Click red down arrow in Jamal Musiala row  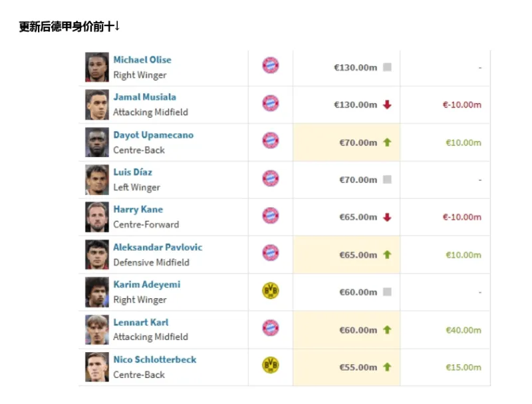(x=387, y=104)
